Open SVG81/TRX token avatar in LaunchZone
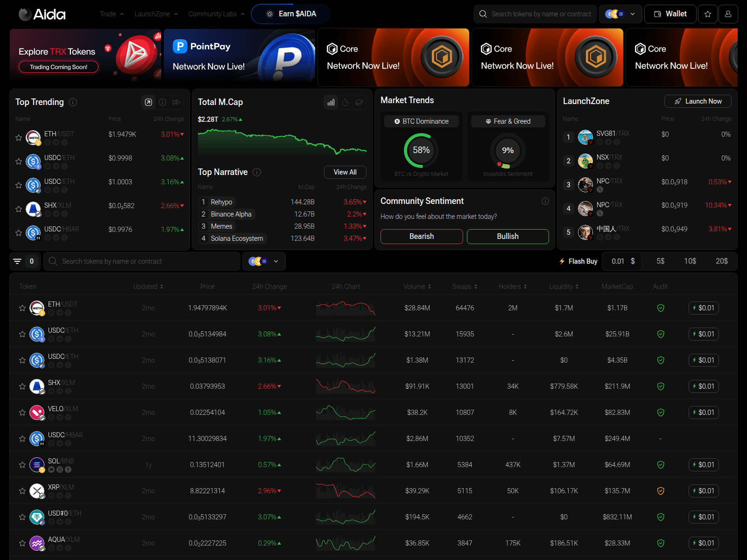The image size is (747, 560). click(585, 137)
